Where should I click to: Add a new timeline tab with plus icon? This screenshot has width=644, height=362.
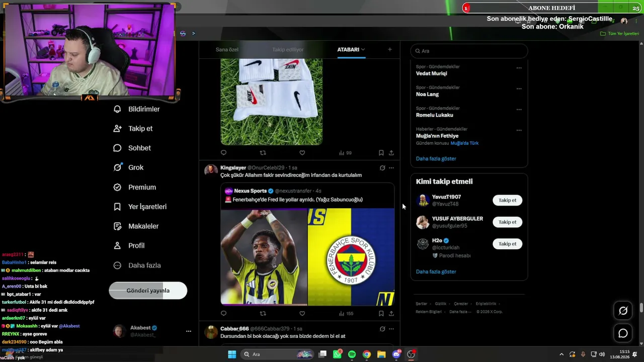(x=389, y=49)
